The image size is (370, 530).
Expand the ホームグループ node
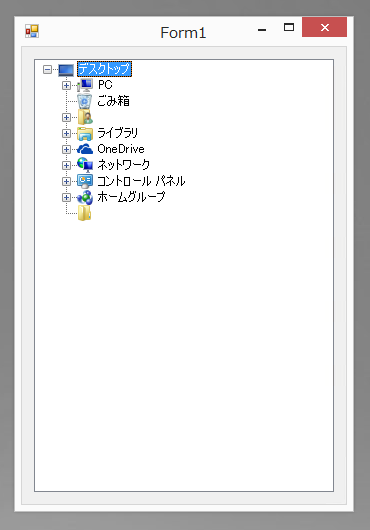click(66, 197)
